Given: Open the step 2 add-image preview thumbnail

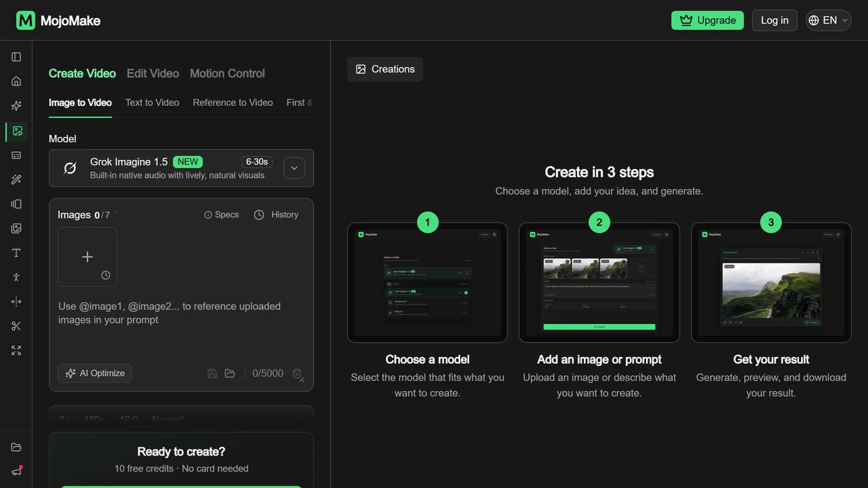Looking at the screenshot, I should point(599,283).
